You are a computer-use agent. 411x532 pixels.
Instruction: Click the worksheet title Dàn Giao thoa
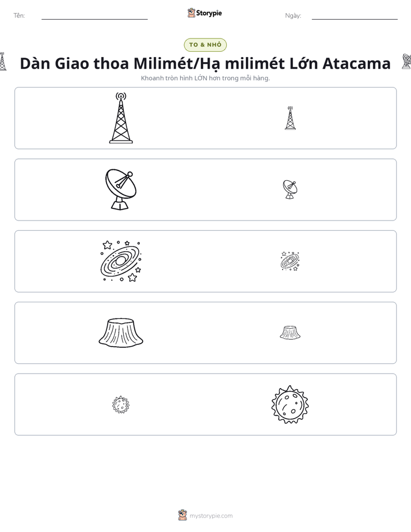point(205,63)
